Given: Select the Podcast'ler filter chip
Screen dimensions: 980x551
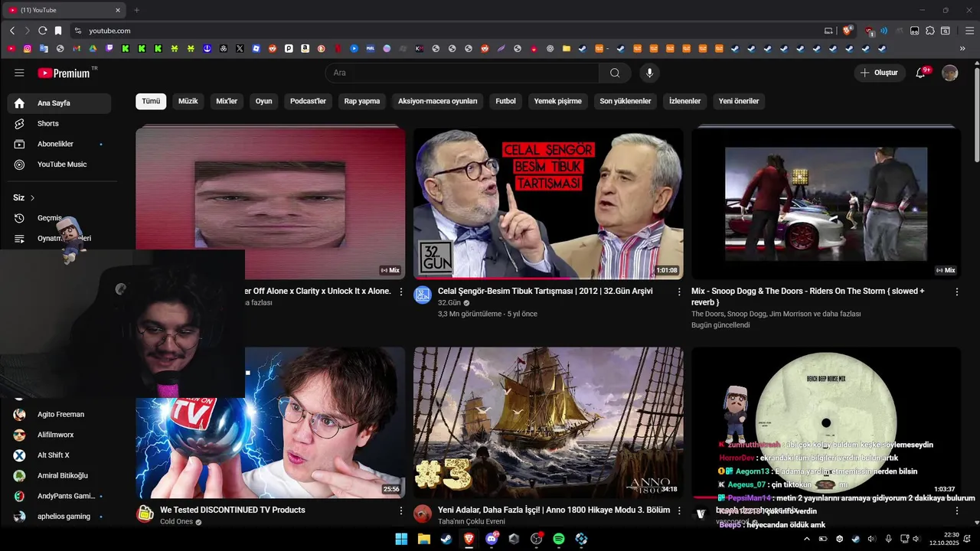Looking at the screenshot, I should pyautogui.click(x=308, y=101).
